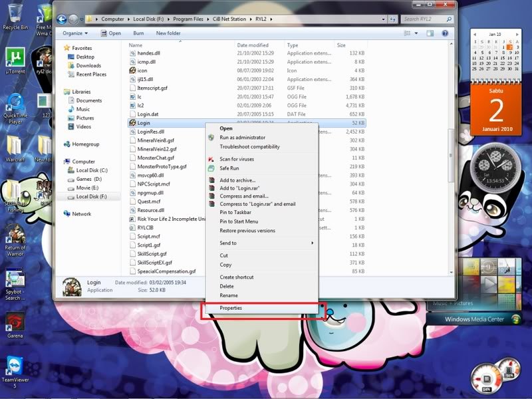Screen dimensions: 532x399
Task: Choose Add to "Login.rar"
Action: [239, 188]
